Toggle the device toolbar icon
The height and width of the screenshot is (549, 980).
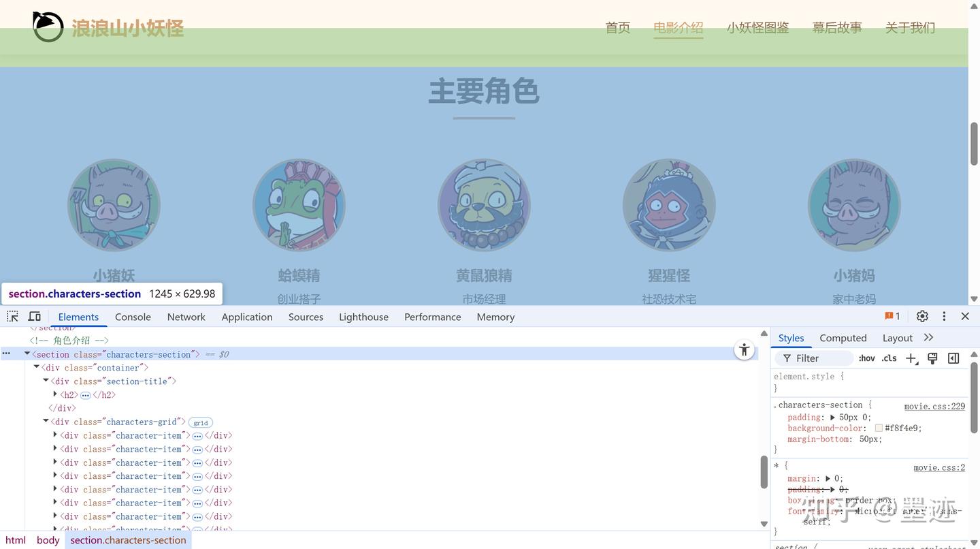pos(34,317)
